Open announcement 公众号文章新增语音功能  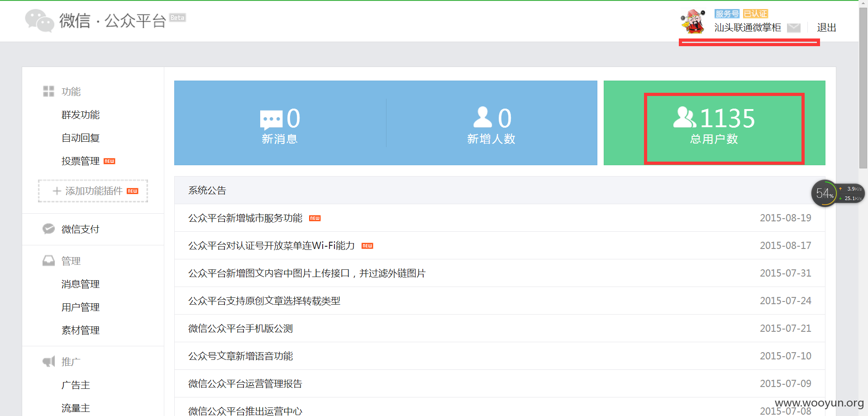241,356
